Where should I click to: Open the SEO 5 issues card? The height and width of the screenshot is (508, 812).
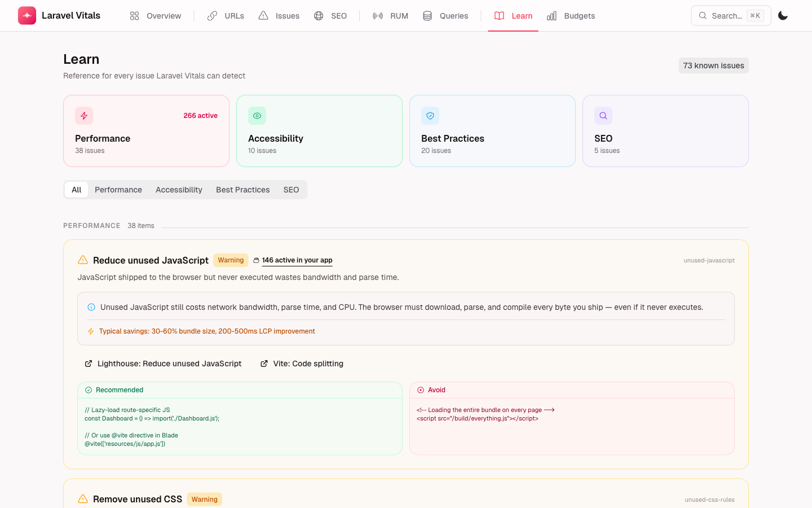tap(665, 131)
